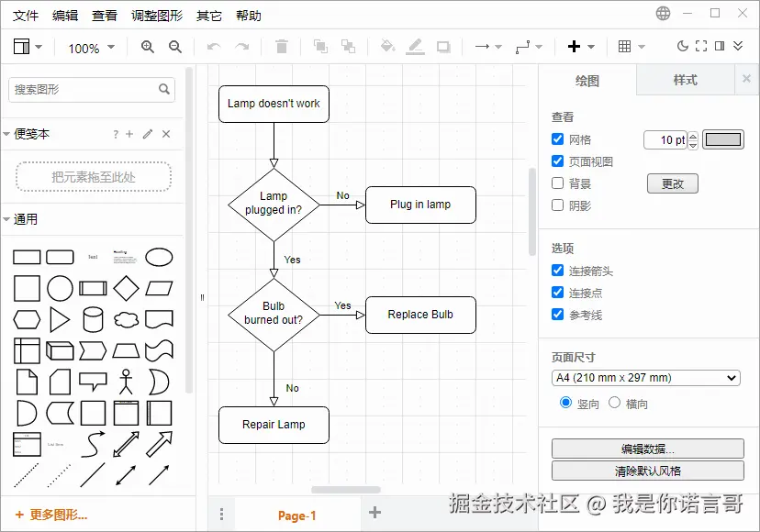The height and width of the screenshot is (532, 760).
Task: Select the triangle shape in palette
Action: (60, 319)
